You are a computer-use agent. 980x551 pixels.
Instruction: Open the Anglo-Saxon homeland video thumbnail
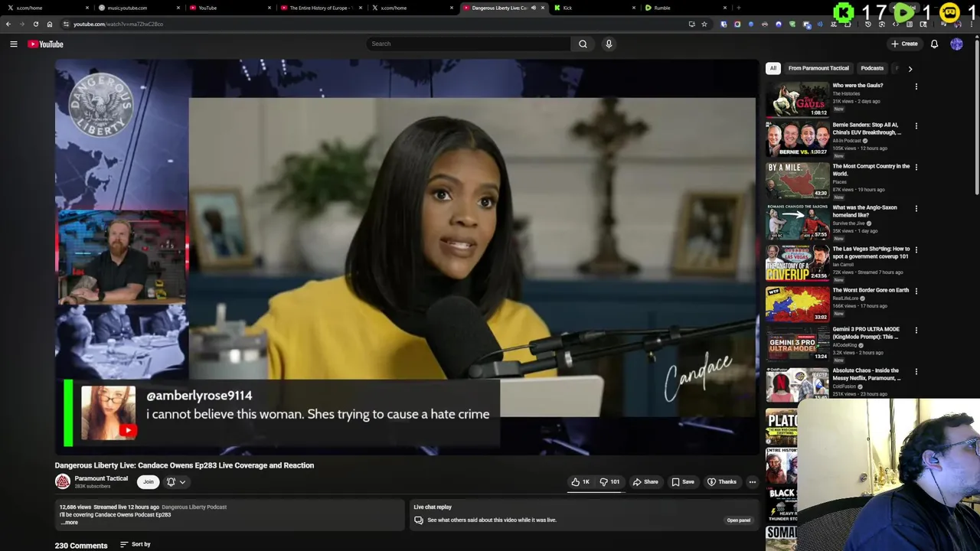click(797, 221)
